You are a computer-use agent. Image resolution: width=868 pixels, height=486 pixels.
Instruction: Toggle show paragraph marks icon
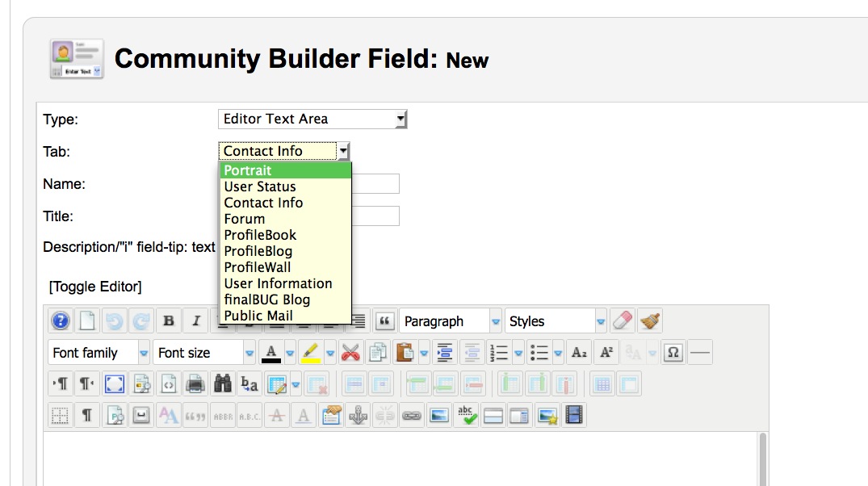click(87, 416)
